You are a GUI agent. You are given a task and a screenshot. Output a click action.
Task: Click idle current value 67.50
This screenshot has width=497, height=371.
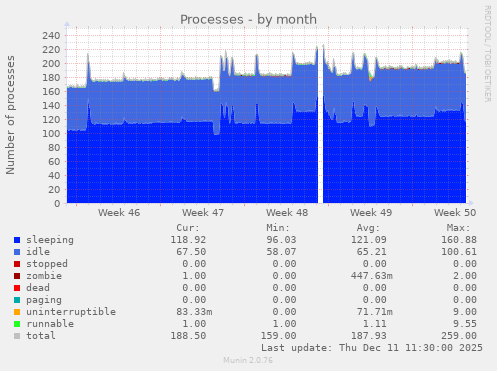[x=191, y=252]
